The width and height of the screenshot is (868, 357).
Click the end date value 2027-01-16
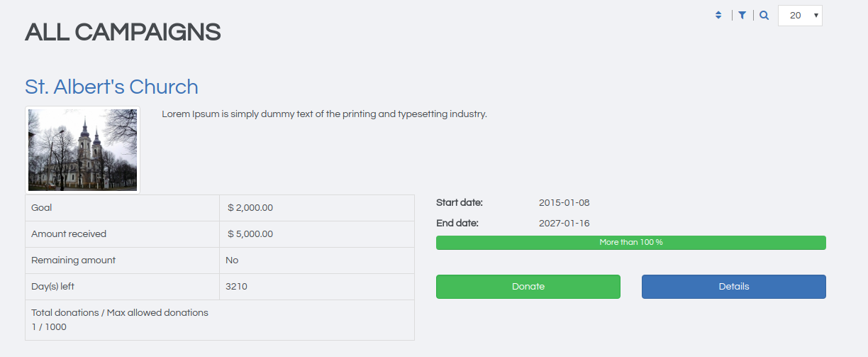[x=564, y=223]
